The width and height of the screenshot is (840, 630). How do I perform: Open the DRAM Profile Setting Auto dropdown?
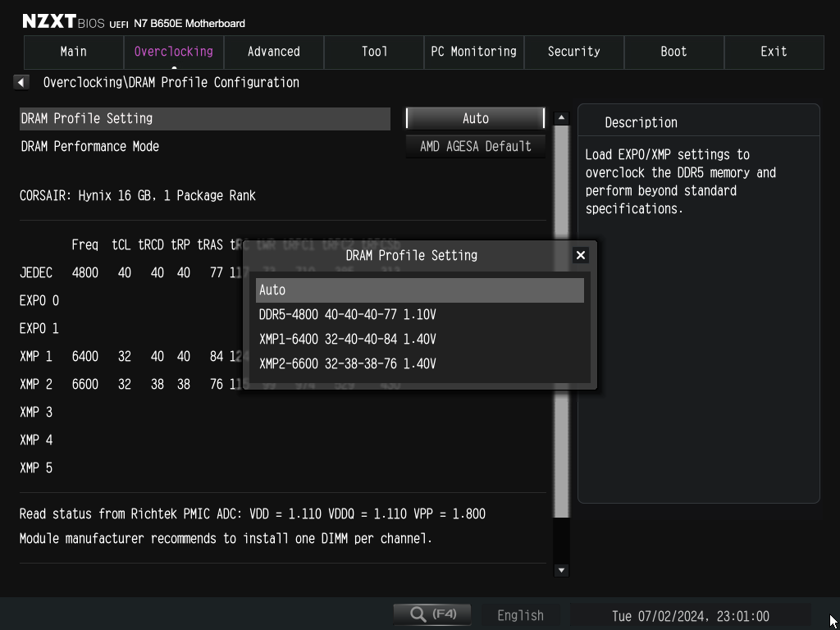coord(475,118)
